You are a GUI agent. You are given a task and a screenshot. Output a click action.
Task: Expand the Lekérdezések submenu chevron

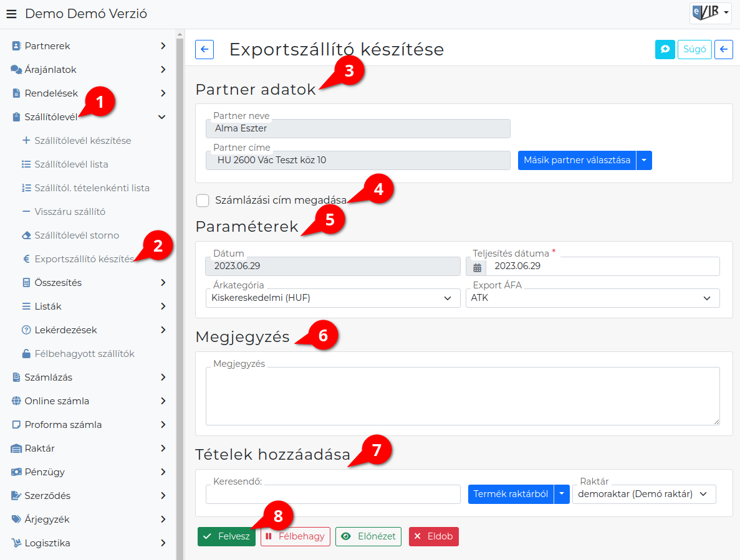163,330
